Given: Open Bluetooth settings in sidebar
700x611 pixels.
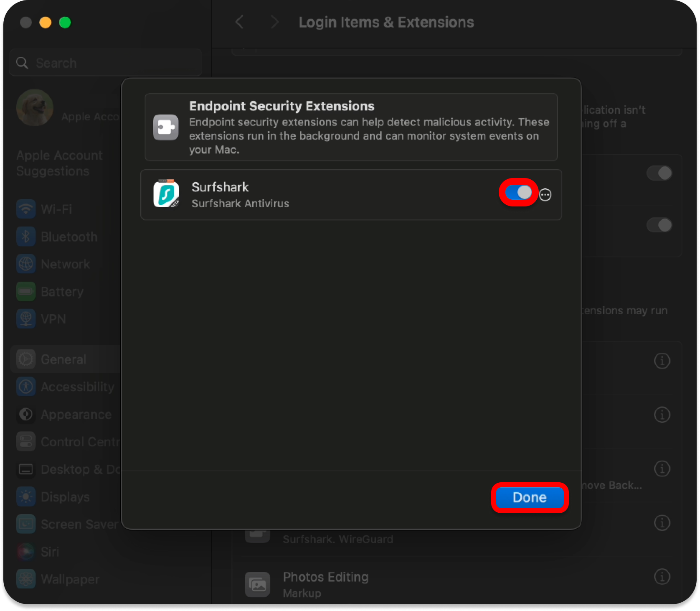Looking at the screenshot, I should pos(69,237).
